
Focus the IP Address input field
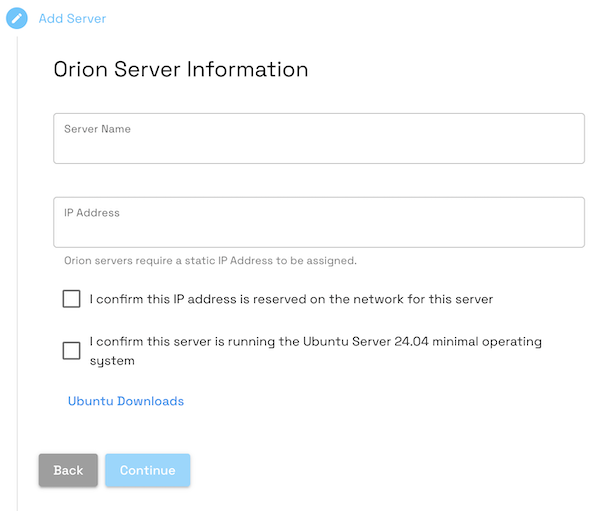click(319, 222)
